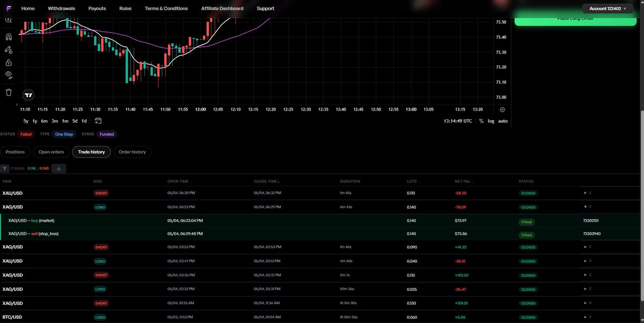The width and height of the screenshot is (644, 323).
Task: Sort by NET P&L column header
Action: pyautogui.click(x=462, y=181)
